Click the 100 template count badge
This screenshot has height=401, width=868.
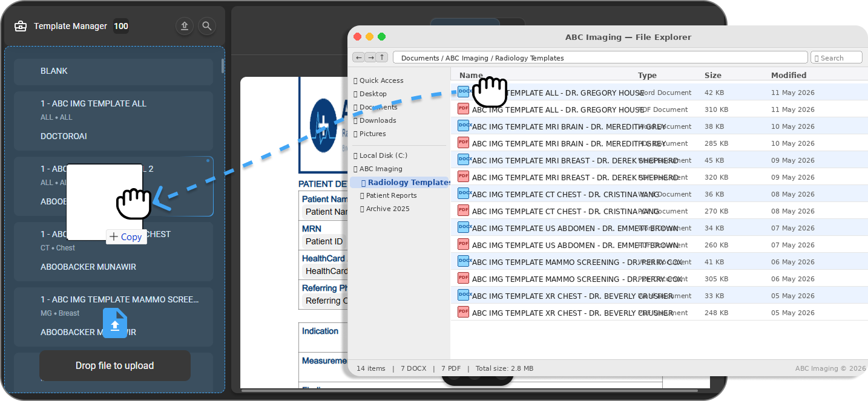(121, 26)
